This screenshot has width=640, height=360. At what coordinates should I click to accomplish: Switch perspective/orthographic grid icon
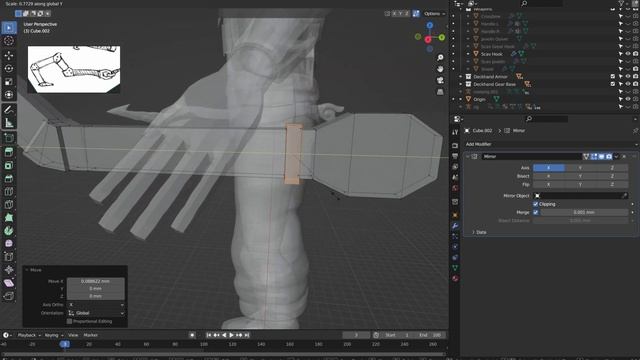click(440, 92)
